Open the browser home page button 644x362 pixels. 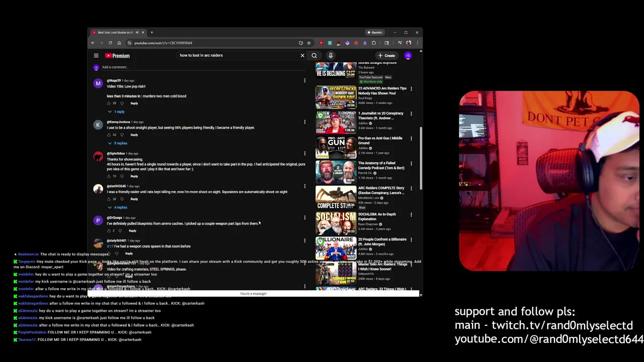coord(119,43)
